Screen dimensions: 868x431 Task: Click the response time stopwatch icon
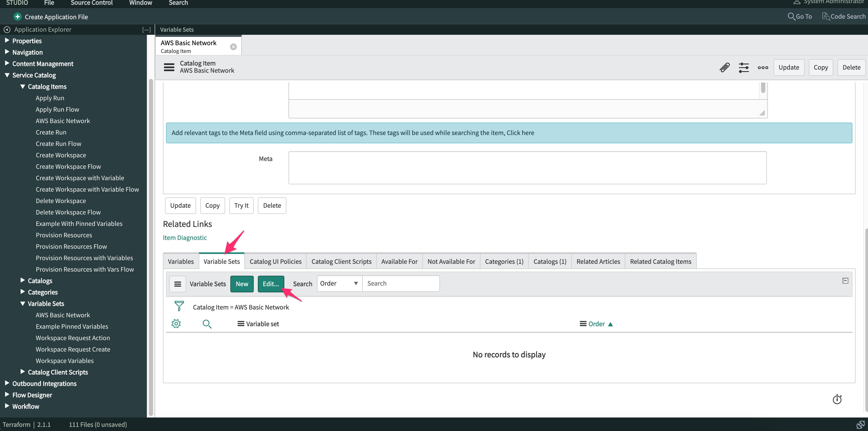coord(837,399)
